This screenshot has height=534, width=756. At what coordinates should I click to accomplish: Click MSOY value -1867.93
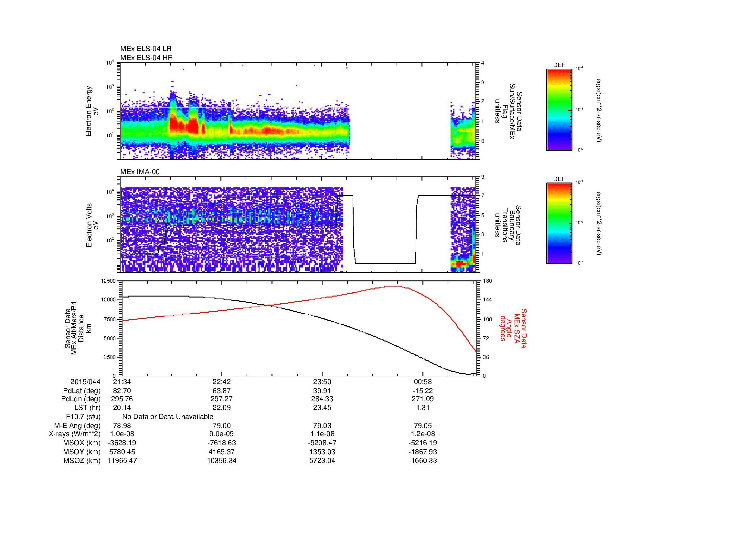(x=422, y=452)
